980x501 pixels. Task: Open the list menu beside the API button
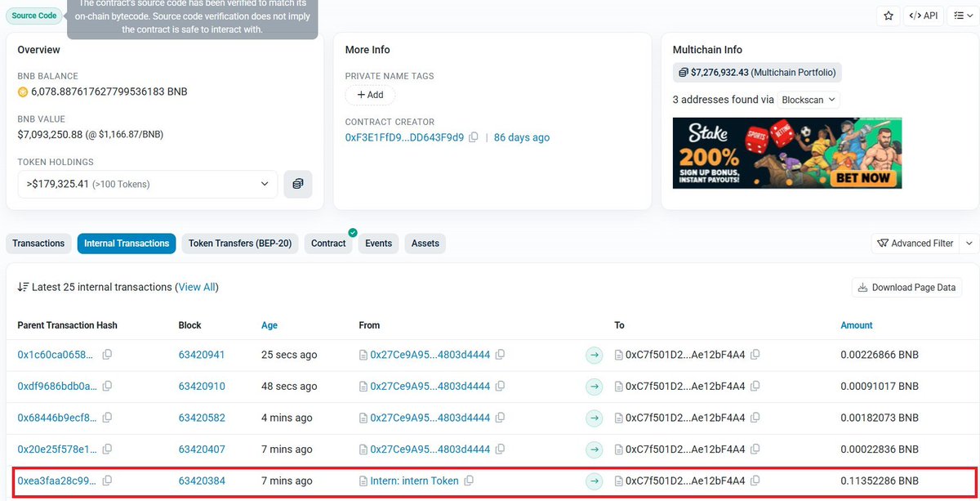[963, 15]
